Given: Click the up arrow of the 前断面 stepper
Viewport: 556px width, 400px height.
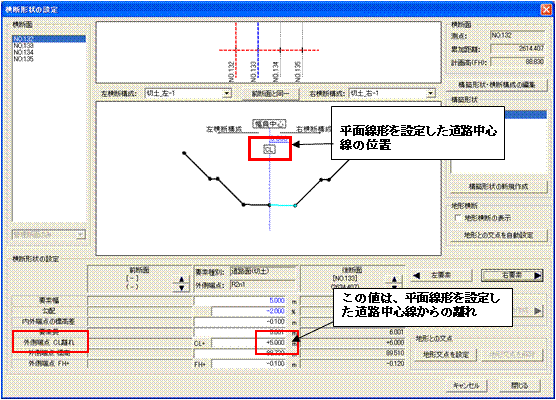Looking at the screenshot, I should [x=182, y=279].
